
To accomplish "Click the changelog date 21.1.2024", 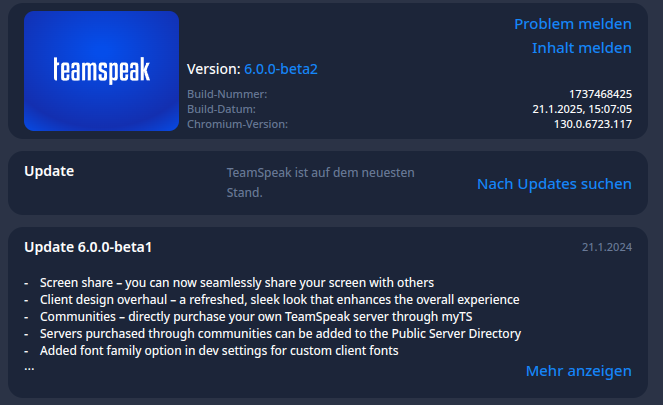I will (606, 247).
